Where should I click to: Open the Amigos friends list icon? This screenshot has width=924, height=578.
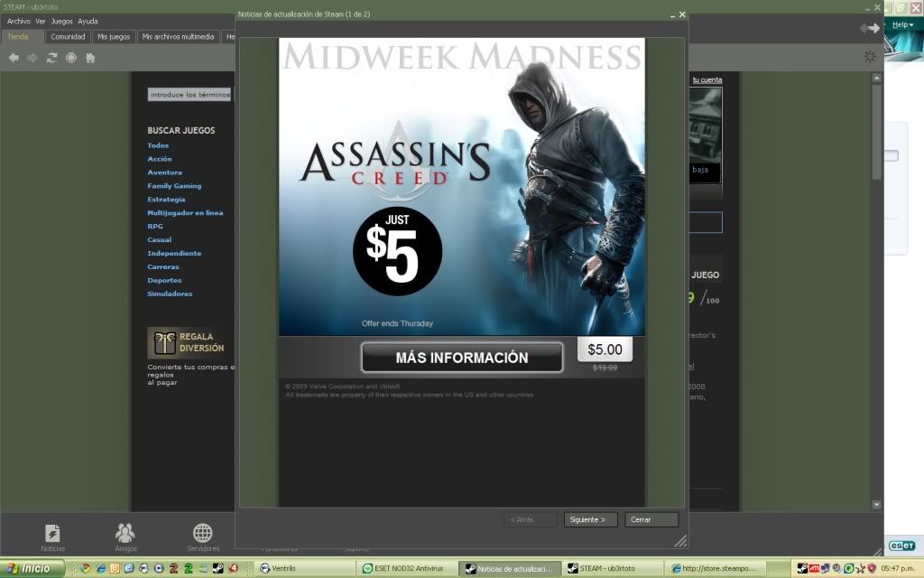pyautogui.click(x=125, y=537)
